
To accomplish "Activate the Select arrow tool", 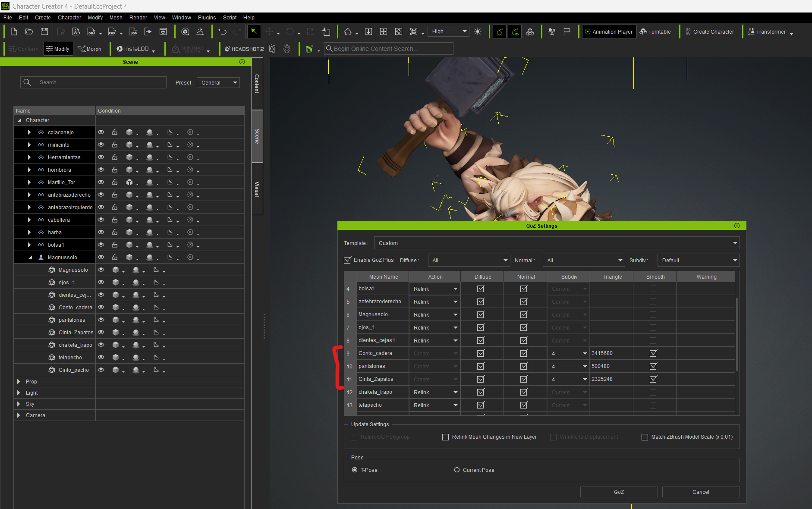I will pyautogui.click(x=254, y=31).
